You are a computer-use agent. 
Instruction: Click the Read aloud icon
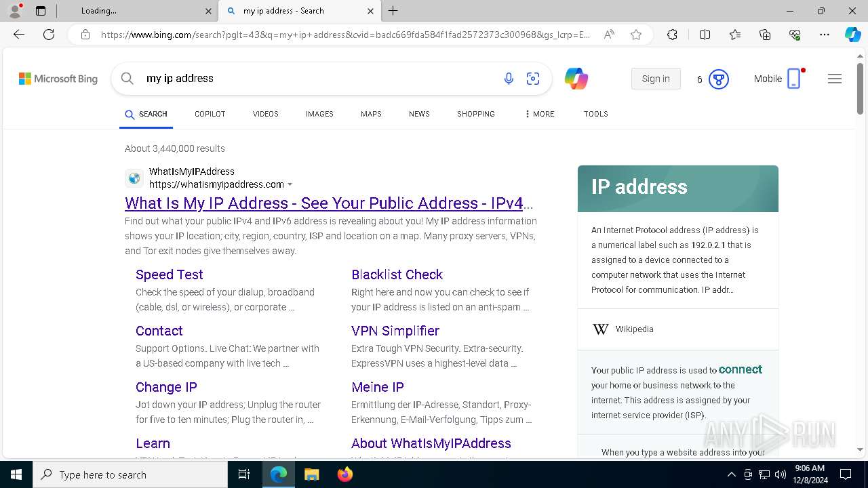pos(609,35)
